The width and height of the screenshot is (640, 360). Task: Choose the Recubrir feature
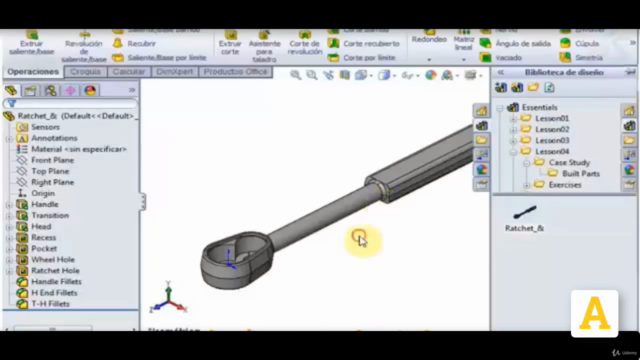click(x=134, y=44)
